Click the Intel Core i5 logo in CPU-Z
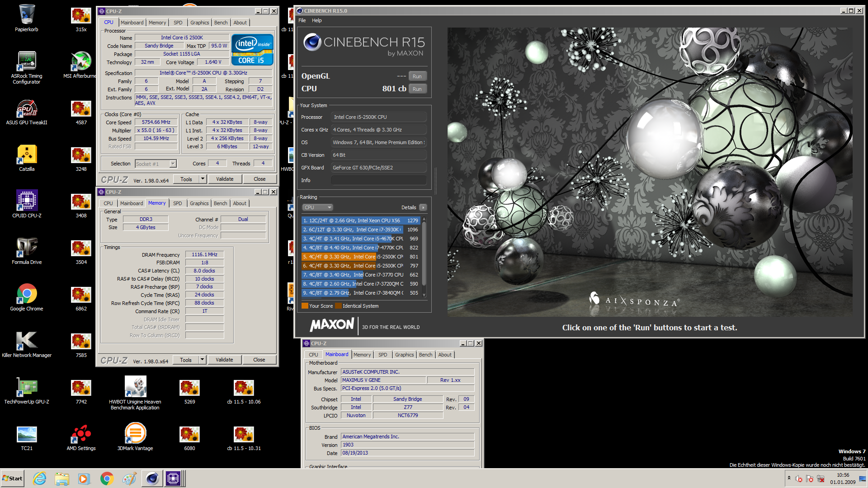 click(x=252, y=50)
